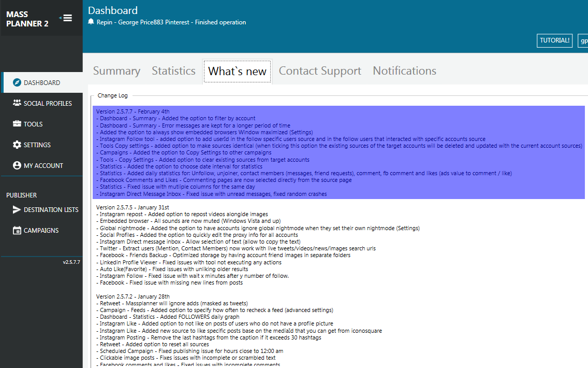The width and height of the screenshot is (588, 368).
Task: Collapse the sidebar using the hamburger icon
Action: pyautogui.click(x=67, y=18)
